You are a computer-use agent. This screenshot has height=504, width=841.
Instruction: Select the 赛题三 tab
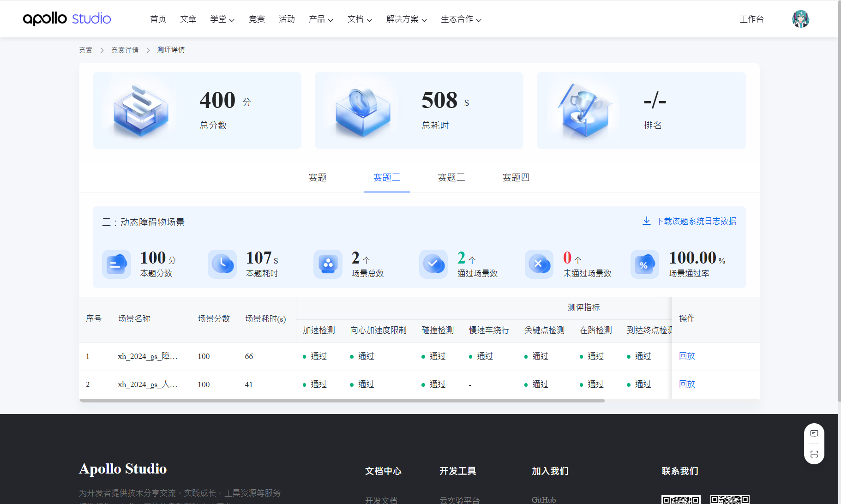[451, 178]
